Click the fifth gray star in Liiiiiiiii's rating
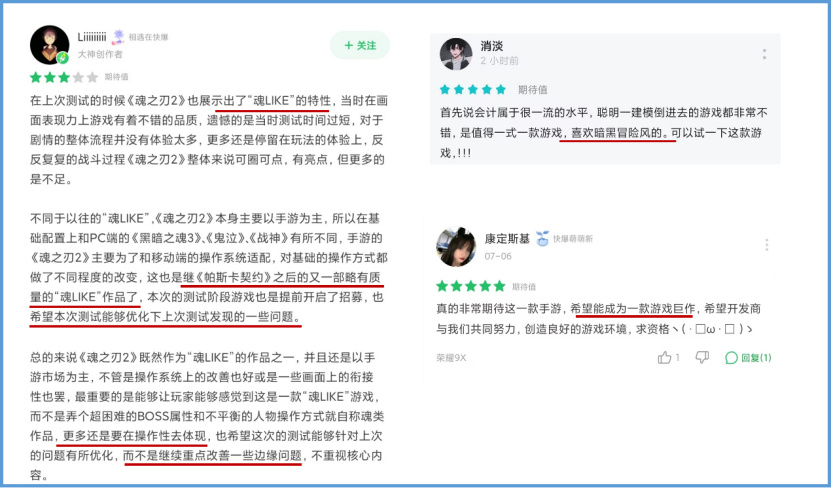This screenshot has width=831, height=492. pyautogui.click(x=92, y=77)
